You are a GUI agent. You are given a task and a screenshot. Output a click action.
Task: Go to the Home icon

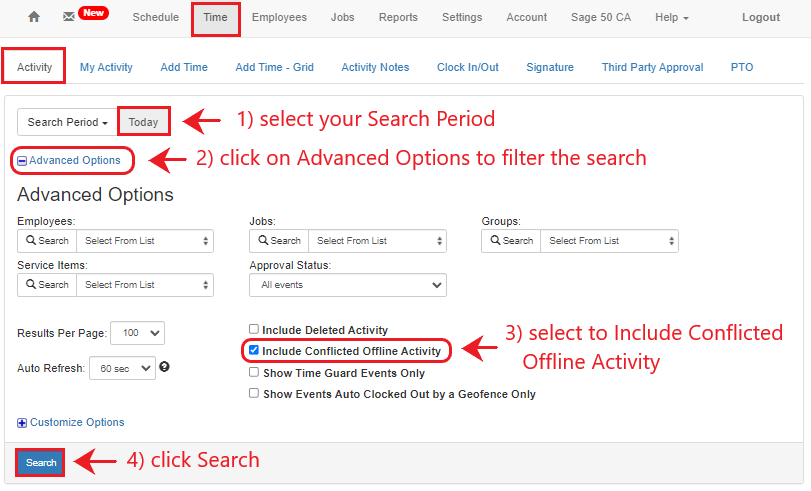click(34, 17)
